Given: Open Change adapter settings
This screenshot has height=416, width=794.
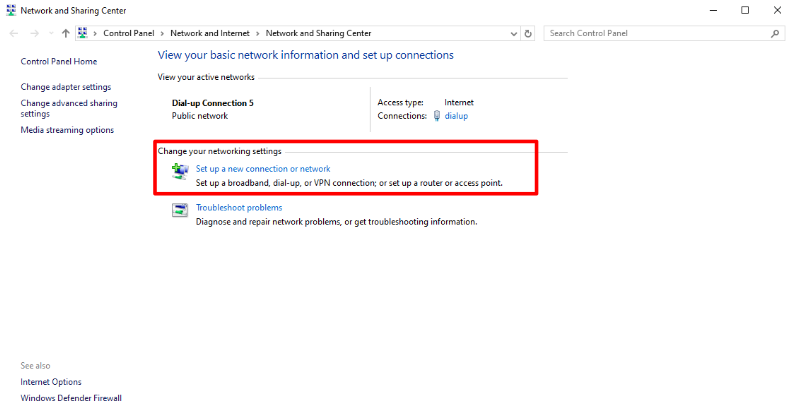Looking at the screenshot, I should [x=66, y=87].
